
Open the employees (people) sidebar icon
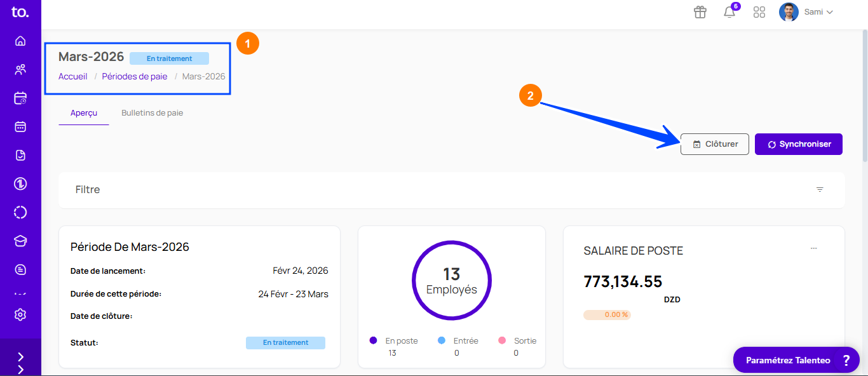pos(20,70)
